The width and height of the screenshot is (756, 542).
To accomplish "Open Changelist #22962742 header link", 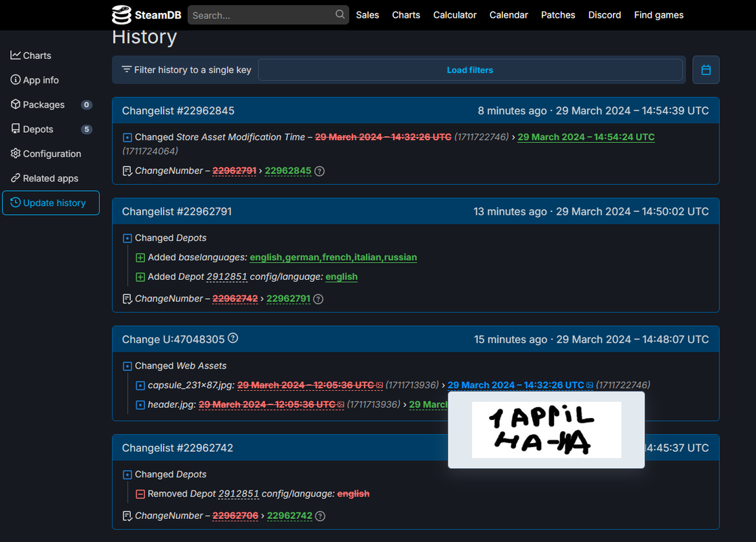I will click(178, 448).
